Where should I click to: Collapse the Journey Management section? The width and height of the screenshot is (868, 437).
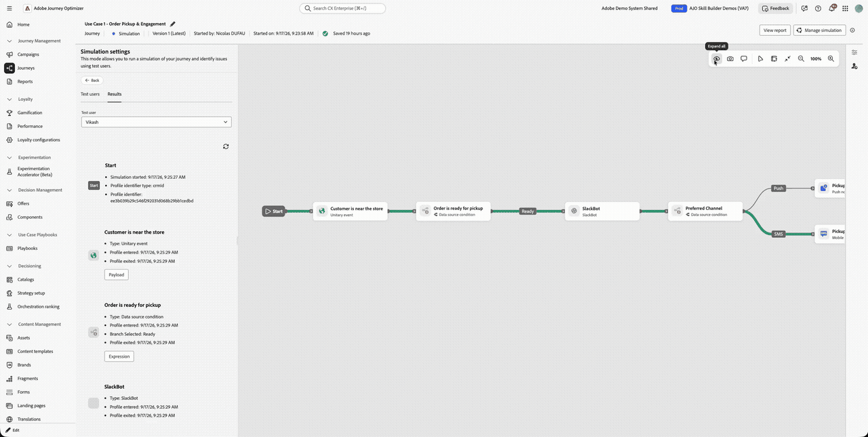(x=9, y=41)
